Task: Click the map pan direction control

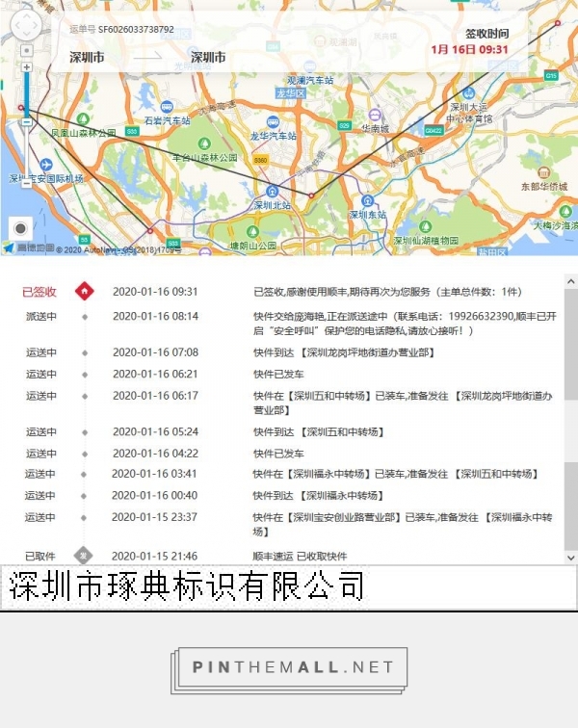Action: tap(26, 25)
